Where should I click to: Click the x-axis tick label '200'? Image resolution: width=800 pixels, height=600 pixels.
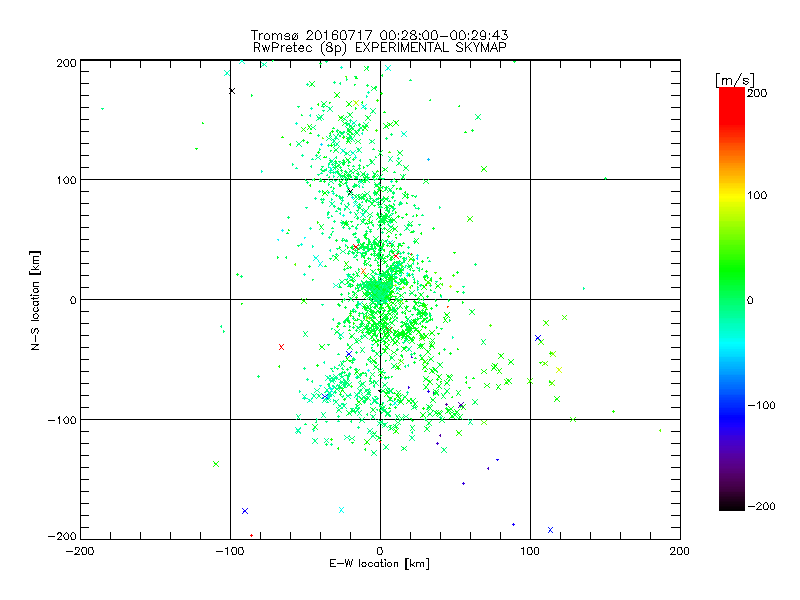[x=680, y=552]
